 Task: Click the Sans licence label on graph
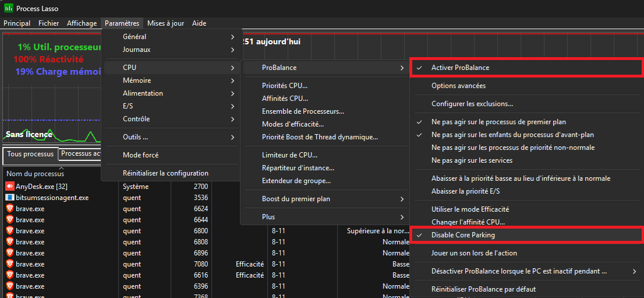coord(29,134)
